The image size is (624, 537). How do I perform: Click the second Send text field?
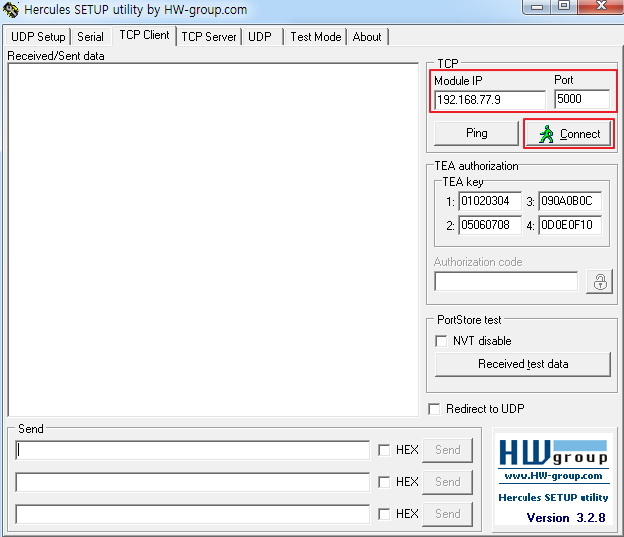coord(193,482)
